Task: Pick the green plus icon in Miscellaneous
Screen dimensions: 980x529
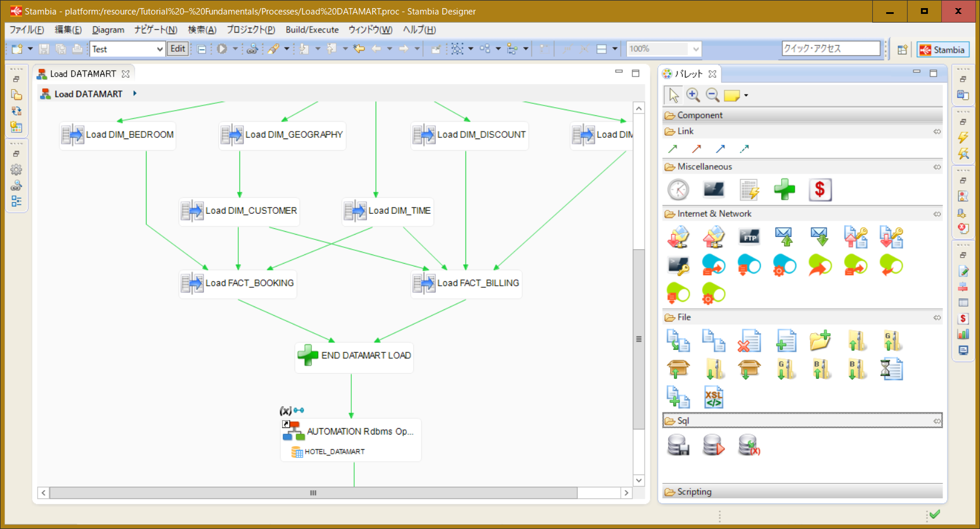Action: (x=784, y=190)
